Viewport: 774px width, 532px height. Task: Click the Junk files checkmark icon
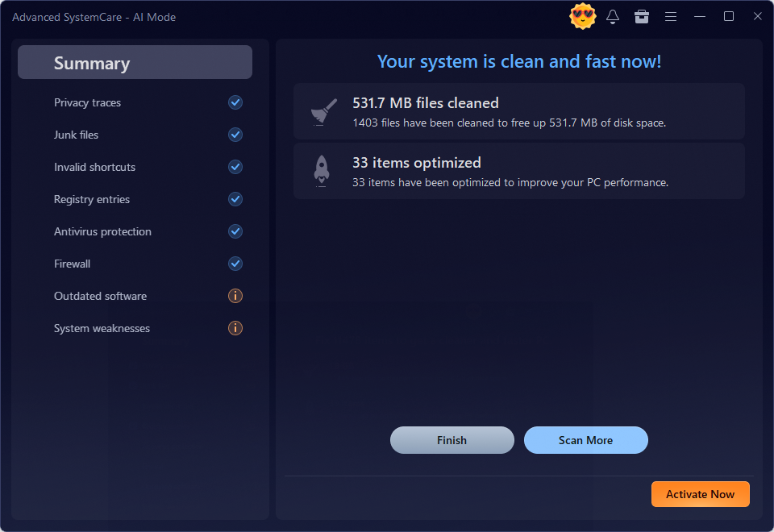[x=235, y=135]
